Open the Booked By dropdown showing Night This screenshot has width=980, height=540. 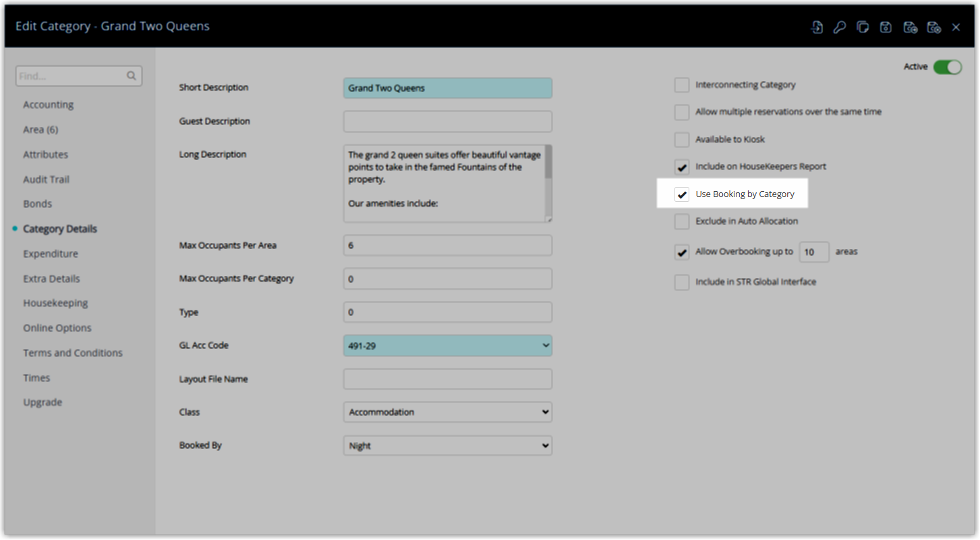448,446
